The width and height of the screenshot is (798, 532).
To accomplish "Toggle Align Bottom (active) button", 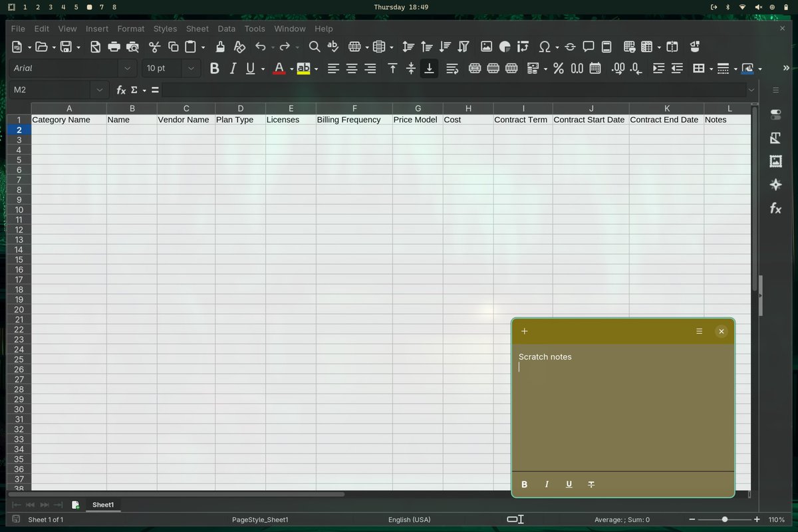I will pos(430,68).
